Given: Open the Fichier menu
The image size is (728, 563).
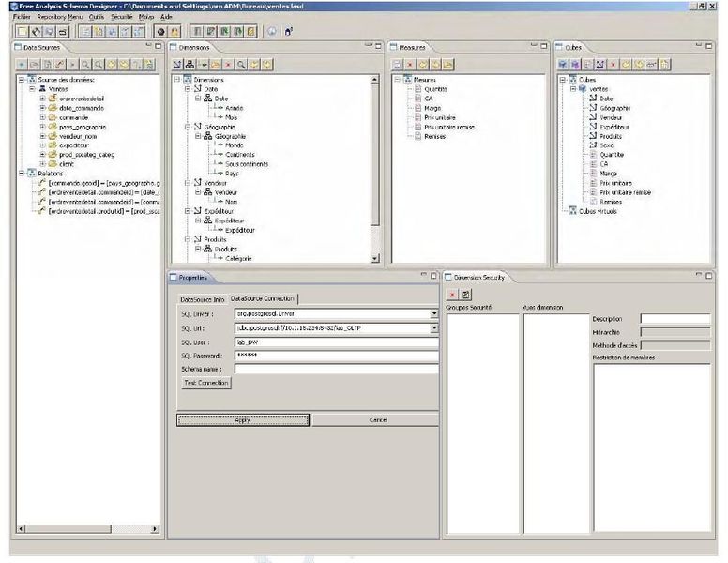Looking at the screenshot, I should pos(22,17).
